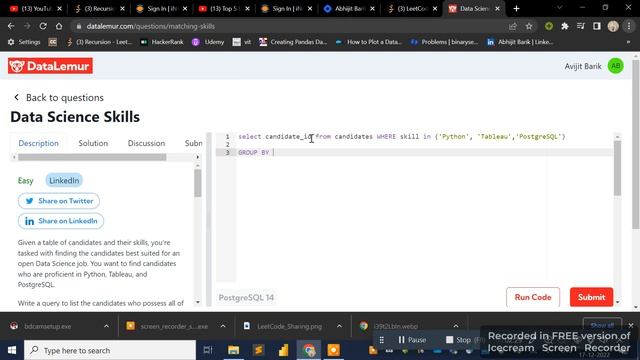Submit the SQL solution

591,297
